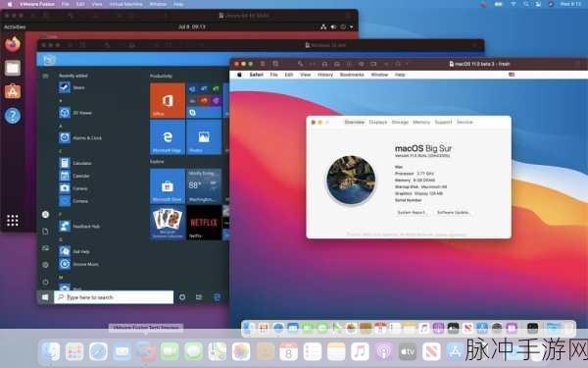
Task: Open the Office tile
Action: pos(168,101)
